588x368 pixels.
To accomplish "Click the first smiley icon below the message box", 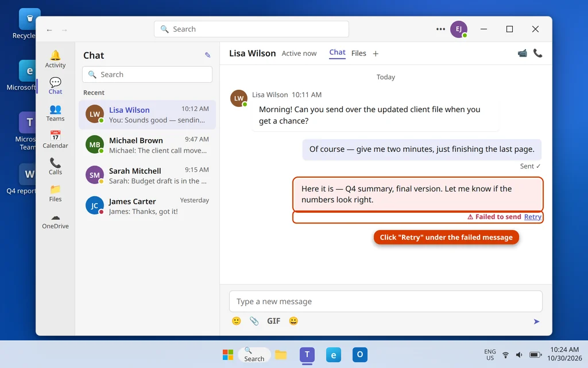I will [x=236, y=321].
